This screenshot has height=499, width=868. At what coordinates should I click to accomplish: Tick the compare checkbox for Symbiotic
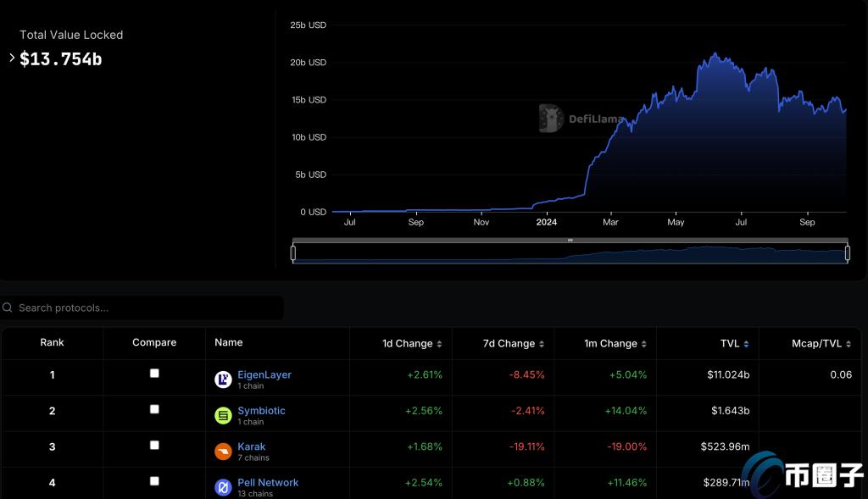click(x=154, y=409)
